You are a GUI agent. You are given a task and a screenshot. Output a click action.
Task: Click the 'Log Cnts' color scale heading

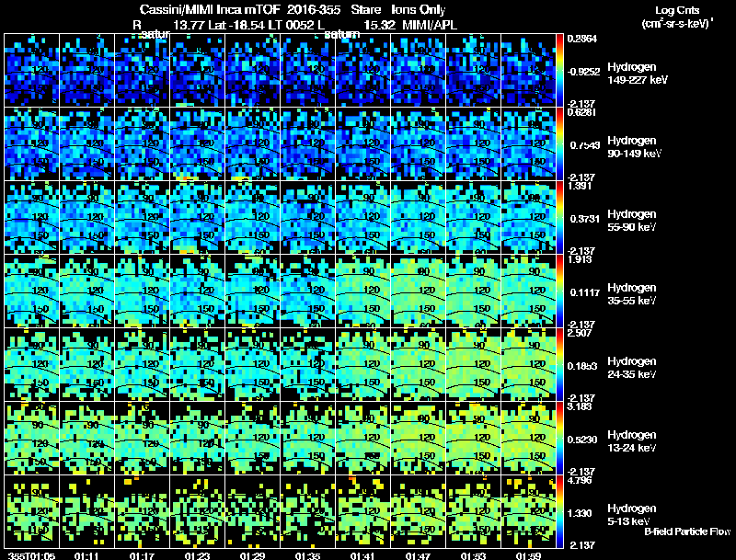click(x=677, y=10)
